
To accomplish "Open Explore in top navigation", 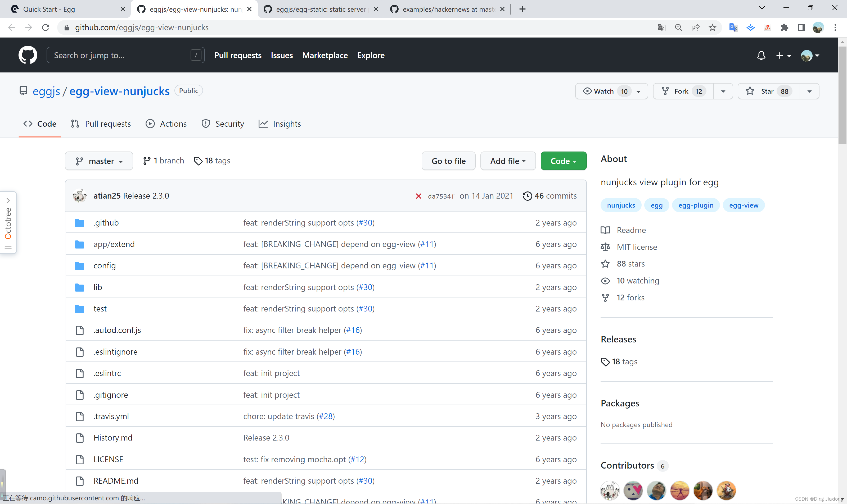I will point(371,55).
